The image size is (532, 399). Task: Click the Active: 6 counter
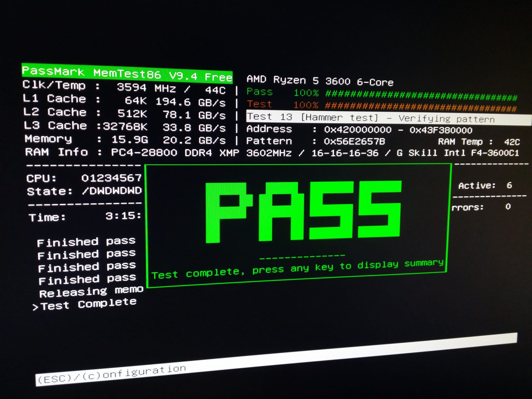click(485, 186)
